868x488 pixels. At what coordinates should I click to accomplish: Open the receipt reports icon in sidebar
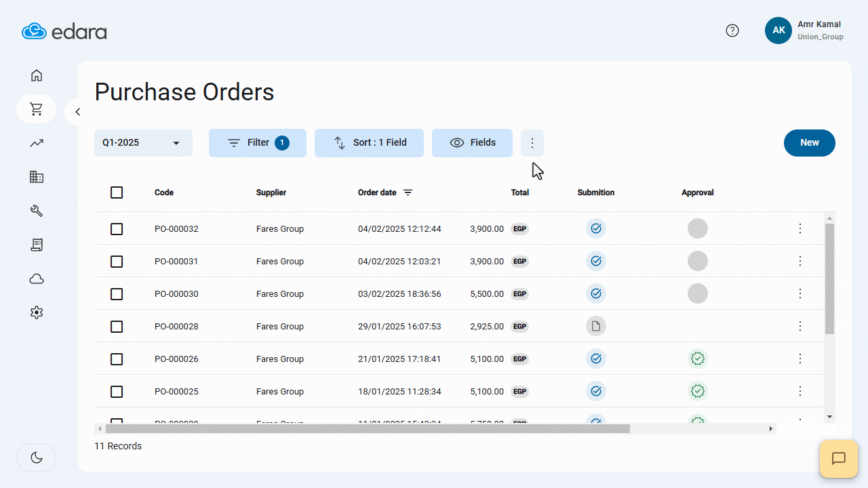coord(37,245)
